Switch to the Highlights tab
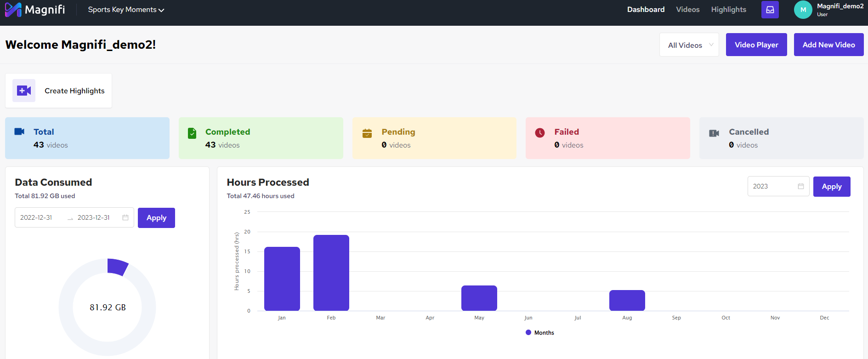 coord(729,10)
